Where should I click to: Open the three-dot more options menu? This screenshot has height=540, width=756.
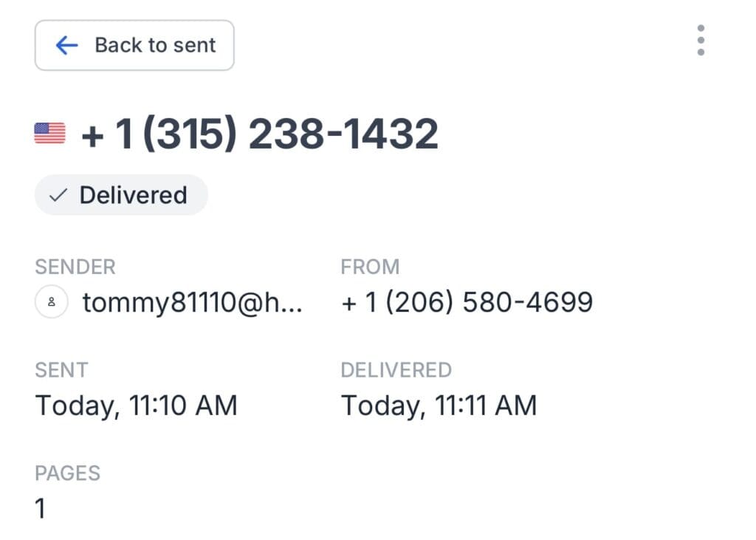(x=700, y=41)
